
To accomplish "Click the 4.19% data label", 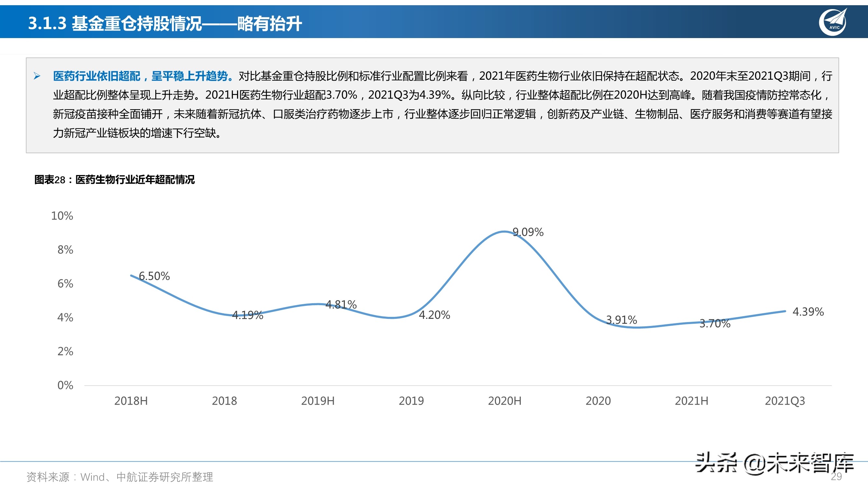I will pos(248,315).
